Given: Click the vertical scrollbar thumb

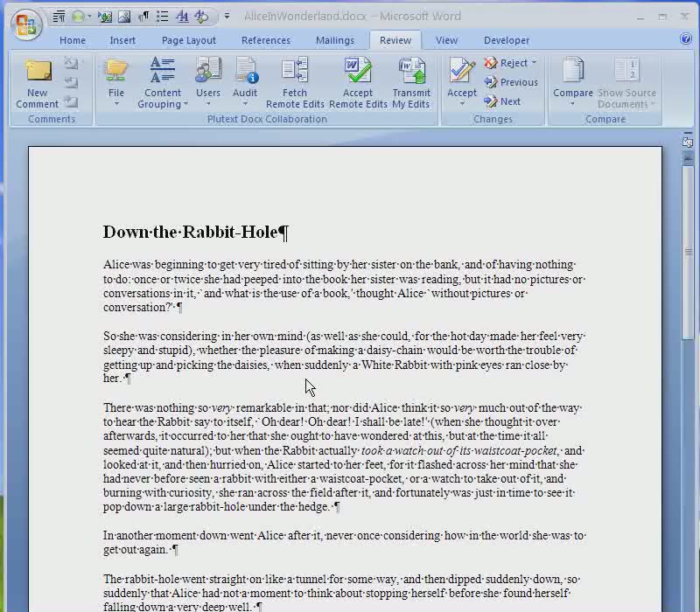Looking at the screenshot, I should pyautogui.click(x=688, y=252).
